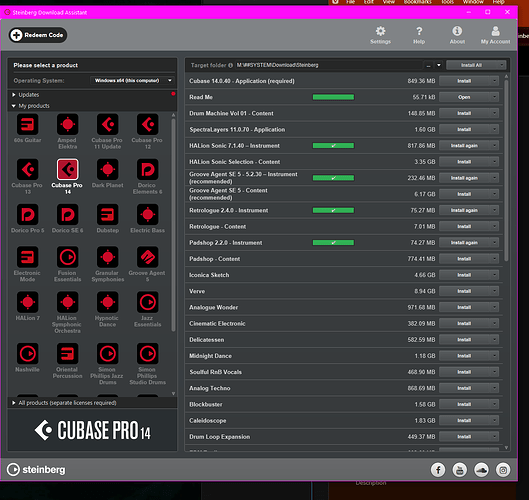Click the Steinberg logo at bottom left
The image size is (529, 500).
click(x=36, y=470)
